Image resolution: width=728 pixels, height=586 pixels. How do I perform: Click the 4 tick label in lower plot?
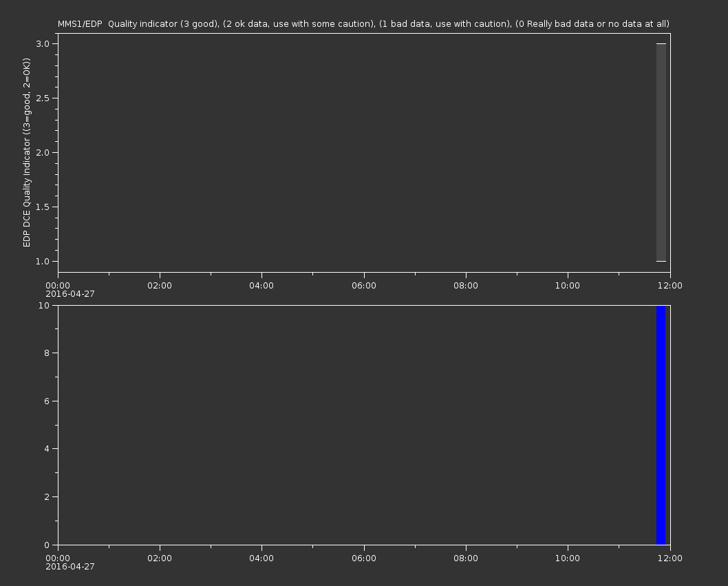pyautogui.click(x=47, y=449)
